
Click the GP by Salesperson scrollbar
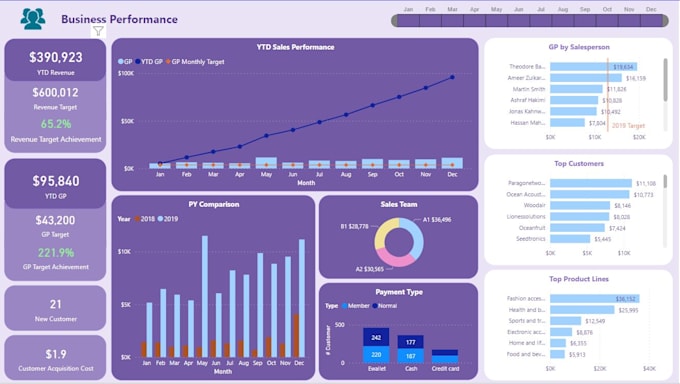click(665, 80)
